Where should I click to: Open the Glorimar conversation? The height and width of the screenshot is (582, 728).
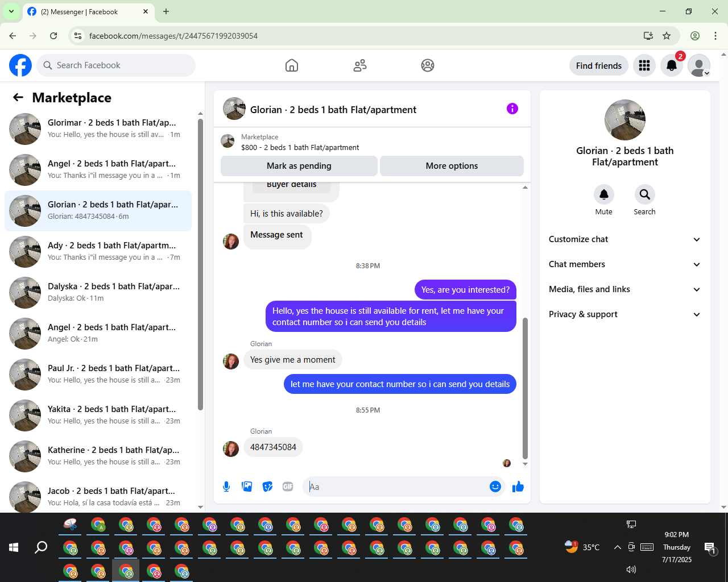[x=98, y=129]
